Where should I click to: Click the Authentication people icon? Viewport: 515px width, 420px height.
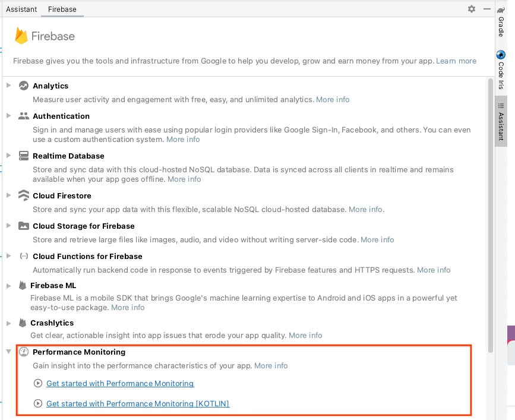pos(23,116)
